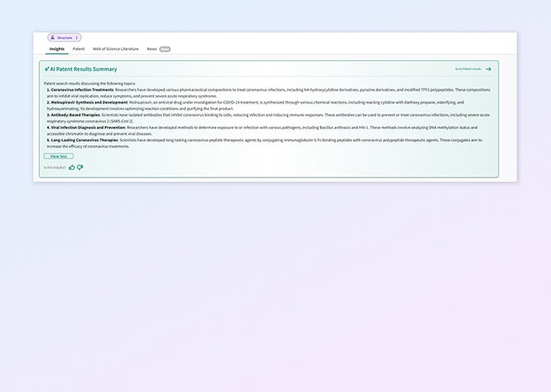
Task: Click the thumbs up helpful icon
Action: 72,167
